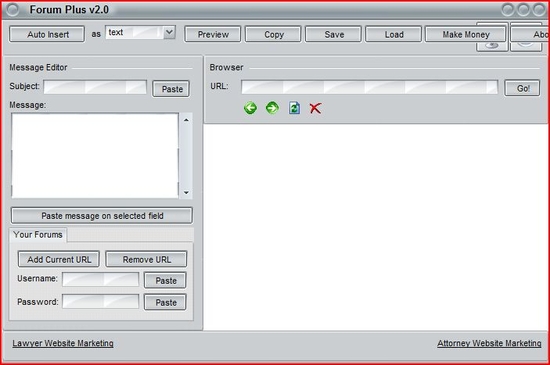Go back with green left arrow
Screen dimensions: 550x365
click(250, 108)
